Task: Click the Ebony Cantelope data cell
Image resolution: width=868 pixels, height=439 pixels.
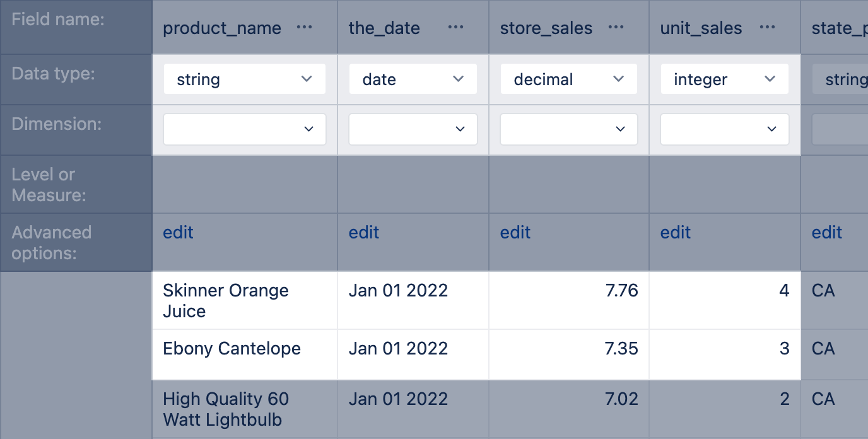Action: coord(244,348)
